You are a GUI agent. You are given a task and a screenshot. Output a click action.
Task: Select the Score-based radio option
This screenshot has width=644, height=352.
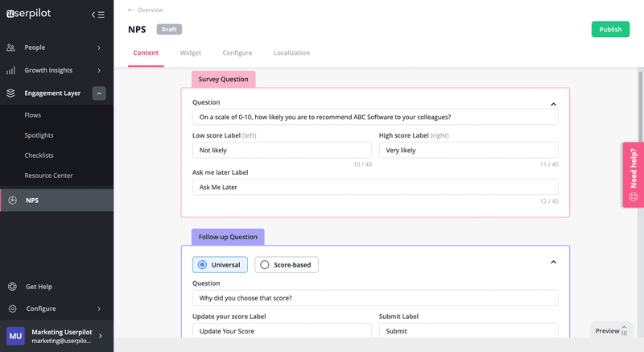pos(265,264)
